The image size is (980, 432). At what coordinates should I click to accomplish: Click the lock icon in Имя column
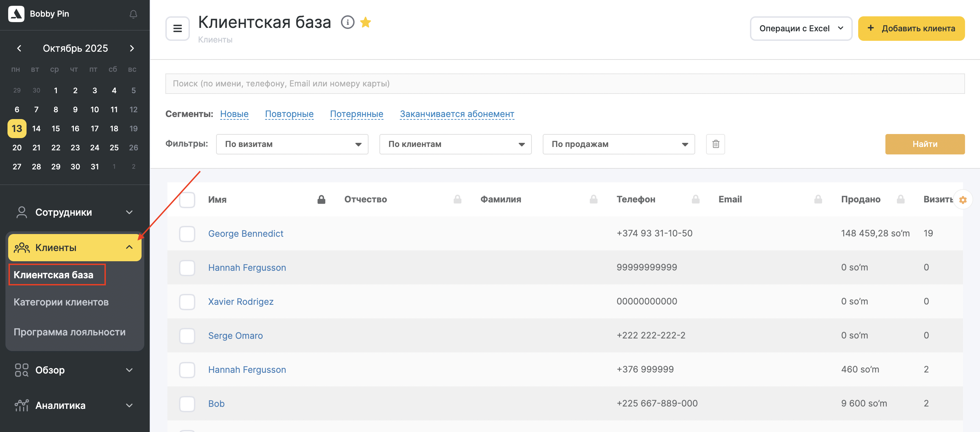(321, 200)
